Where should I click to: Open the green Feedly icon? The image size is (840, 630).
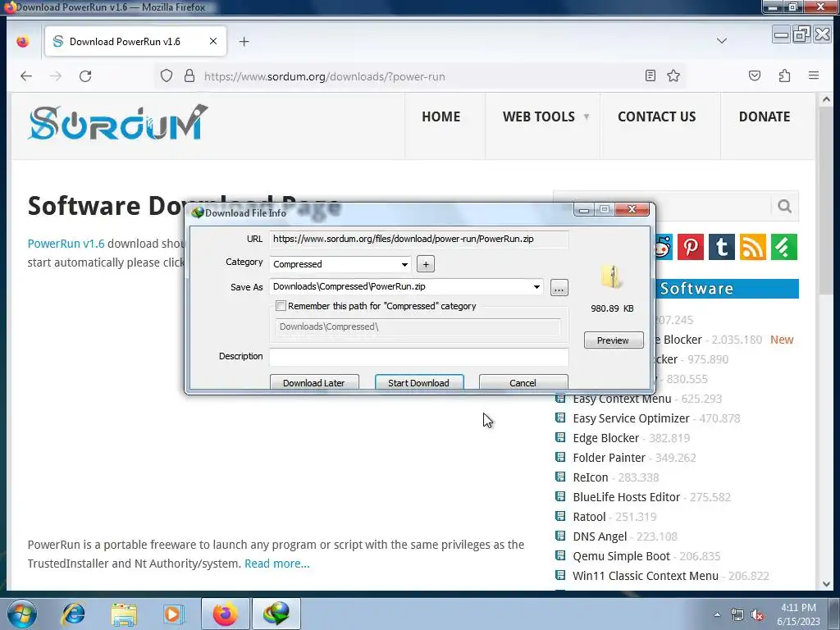pyautogui.click(x=783, y=247)
